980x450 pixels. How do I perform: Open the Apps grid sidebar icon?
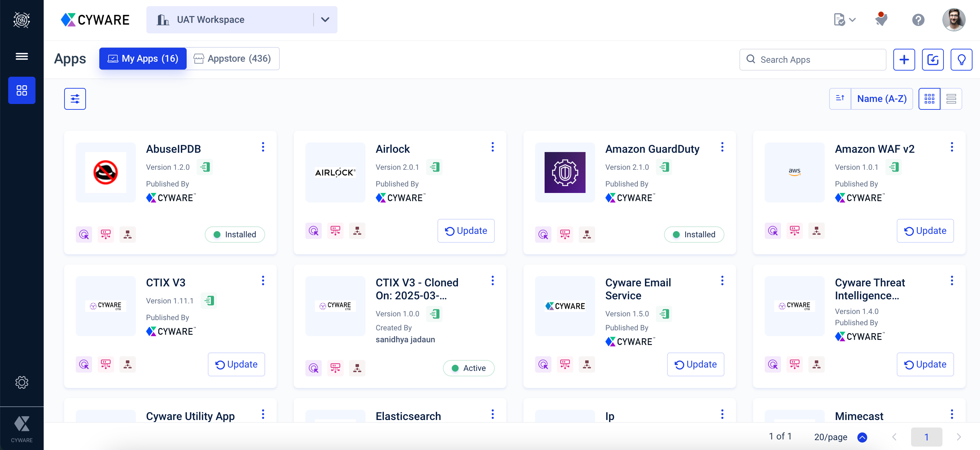[22, 90]
